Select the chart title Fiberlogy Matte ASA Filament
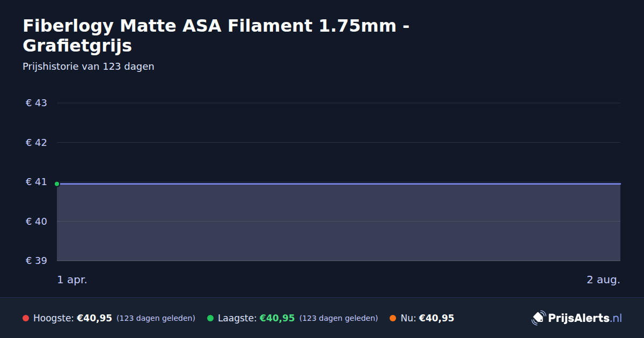Viewport: 644px width, 338px height. click(216, 35)
